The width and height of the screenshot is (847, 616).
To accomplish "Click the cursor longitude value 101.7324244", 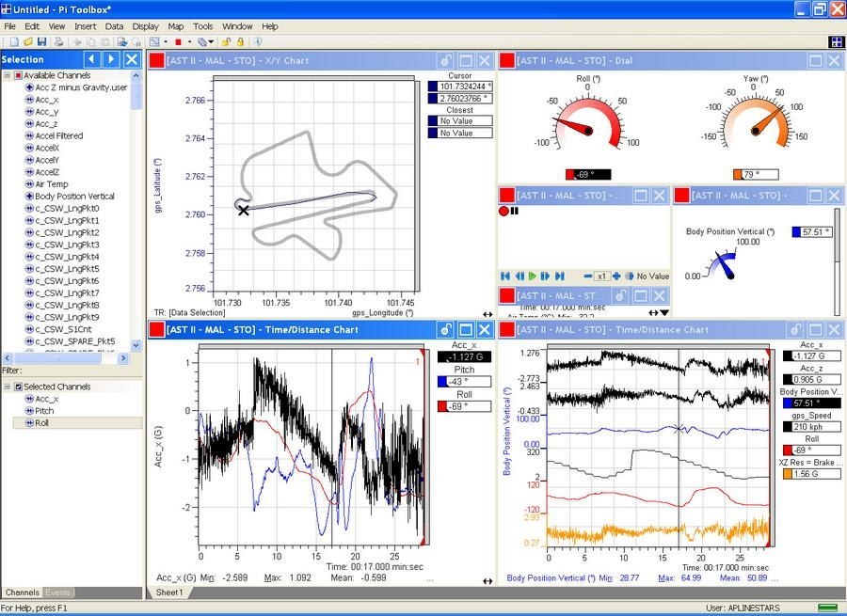I will click(460, 87).
